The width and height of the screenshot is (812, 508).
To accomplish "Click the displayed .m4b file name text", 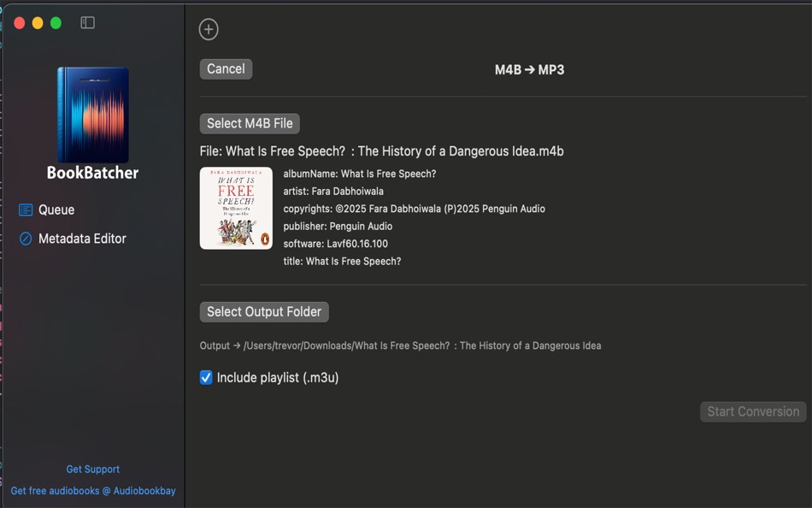I will pos(380,151).
